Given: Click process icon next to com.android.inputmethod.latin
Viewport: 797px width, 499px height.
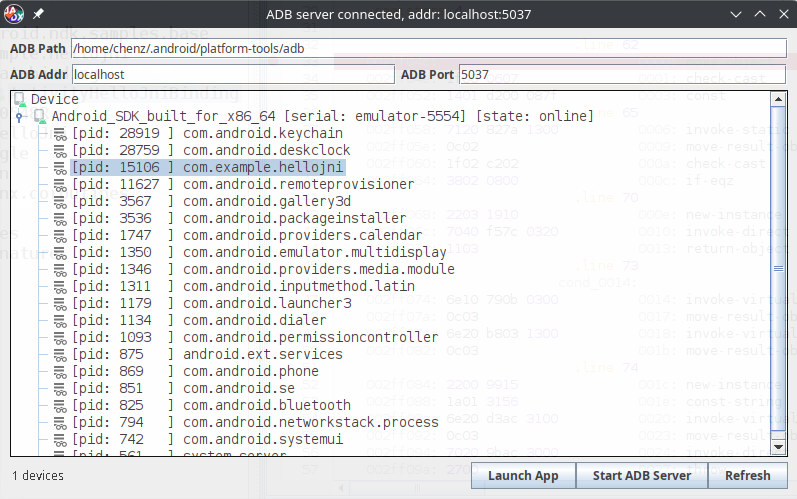Looking at the screenshot, I should [x=60, y=287].
